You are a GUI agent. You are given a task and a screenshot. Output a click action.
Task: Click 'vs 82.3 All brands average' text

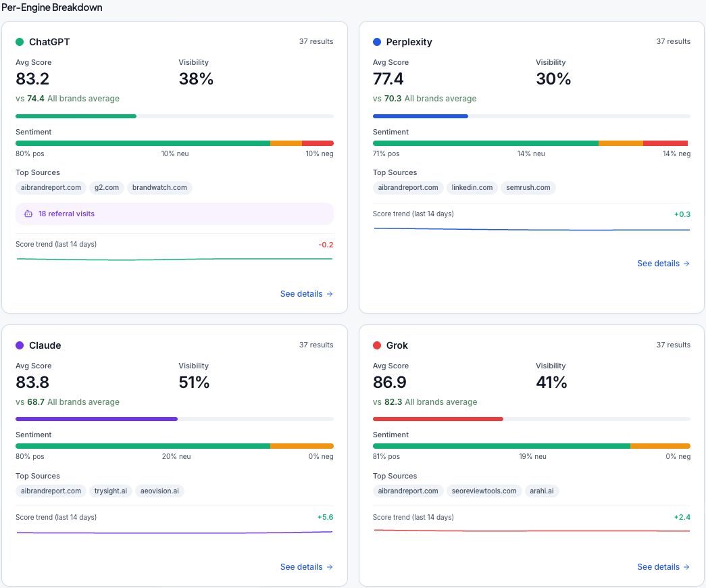425,402
